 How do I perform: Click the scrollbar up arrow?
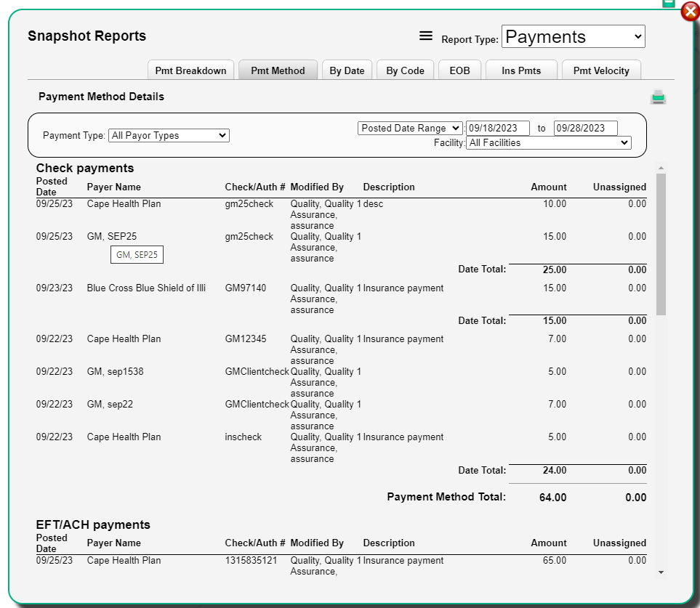(x=661, y=168)
